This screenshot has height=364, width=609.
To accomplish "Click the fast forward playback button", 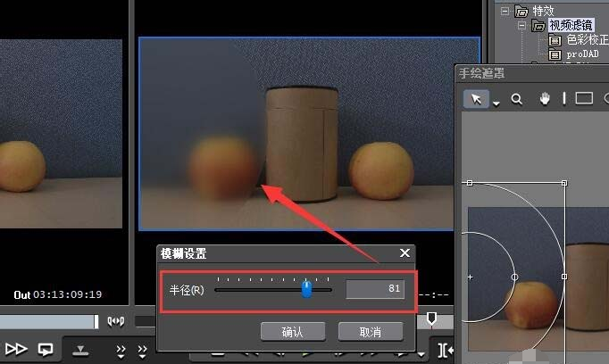I will pyautogui.click(x=16, y=348).
